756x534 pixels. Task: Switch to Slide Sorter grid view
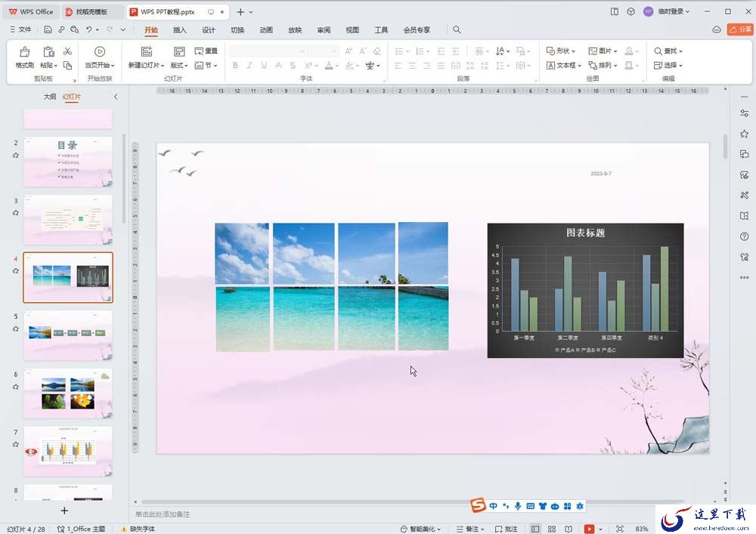click(552, 529)
